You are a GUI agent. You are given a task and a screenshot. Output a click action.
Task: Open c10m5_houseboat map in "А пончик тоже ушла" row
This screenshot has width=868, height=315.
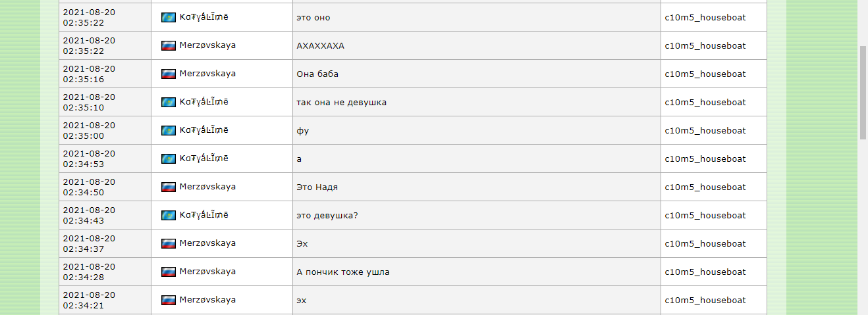click(x=705, y=272)
